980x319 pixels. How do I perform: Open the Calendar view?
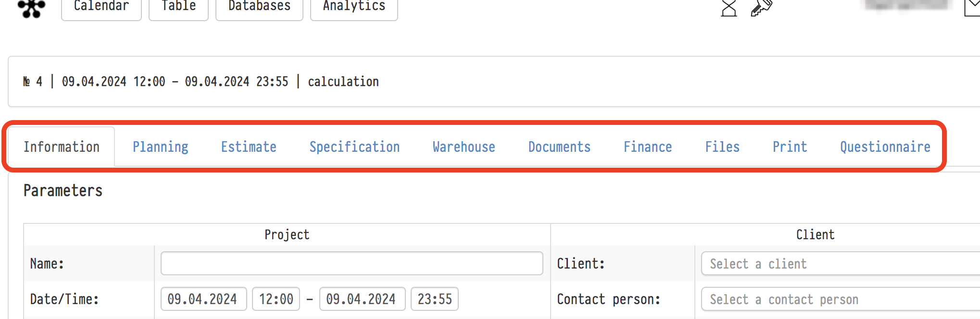point(101,7)
